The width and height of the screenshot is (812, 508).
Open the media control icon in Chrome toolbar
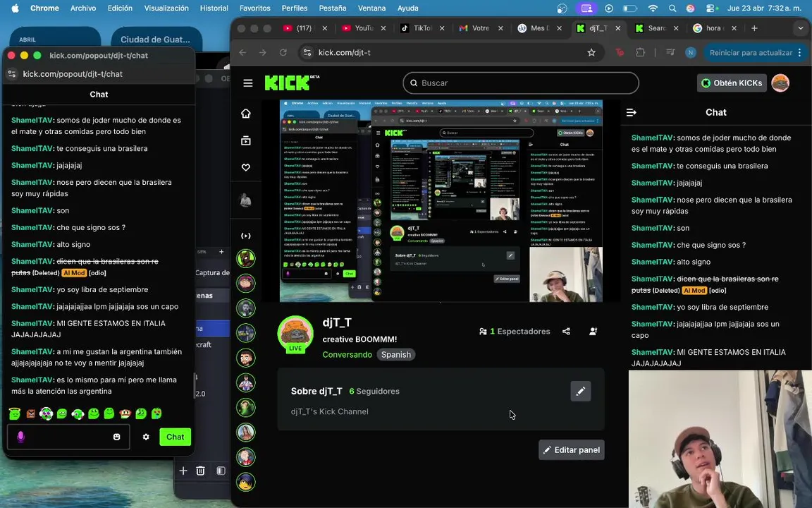coord(670,52)
